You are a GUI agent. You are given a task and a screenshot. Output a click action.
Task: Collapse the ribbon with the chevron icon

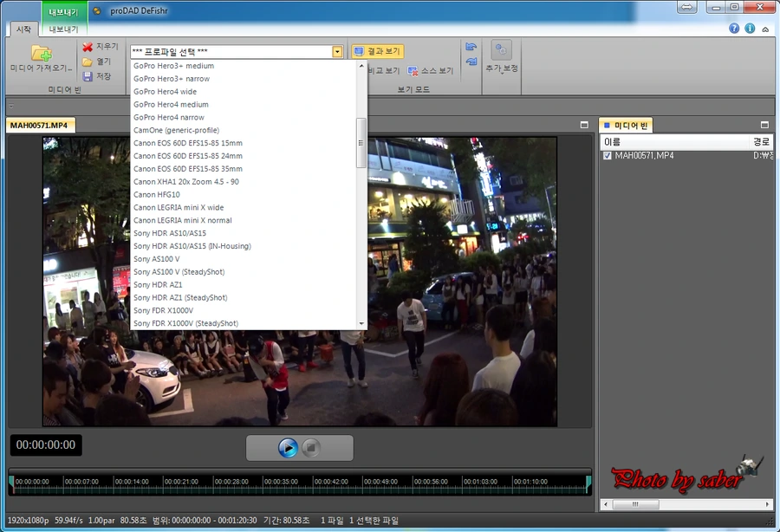pyautogui.click(x=765, y=29)
